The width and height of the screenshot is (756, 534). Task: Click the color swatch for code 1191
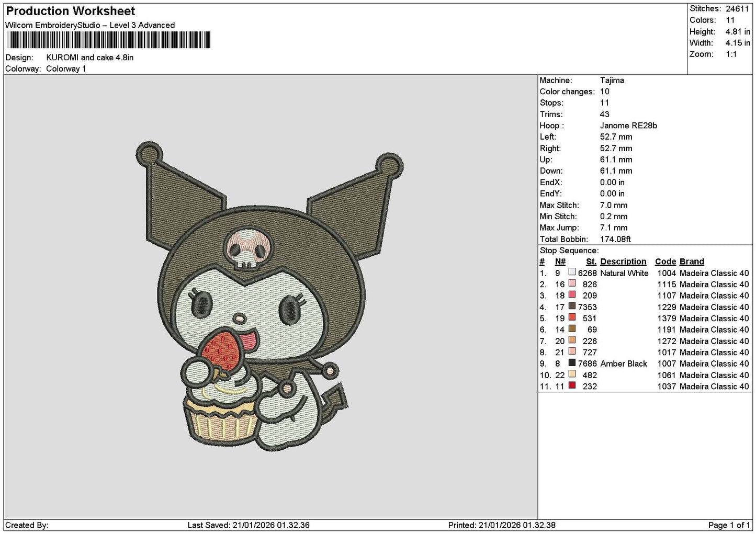pyautogui.click(x=572, y=330)
